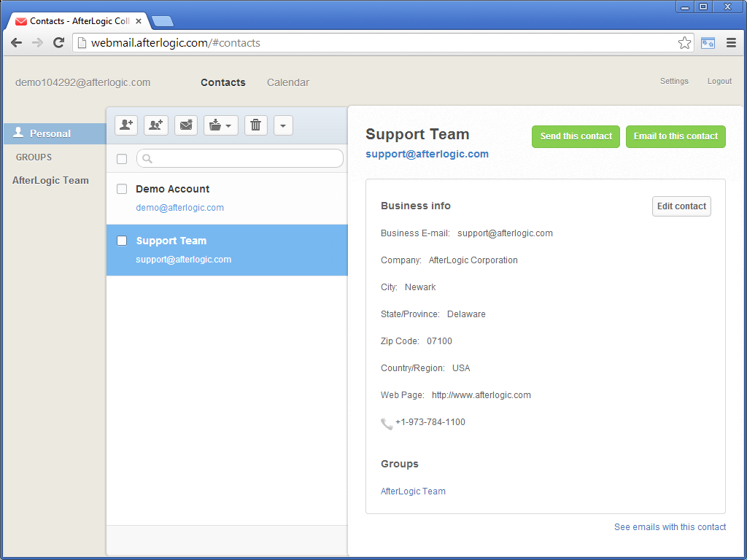
Task: Close the Contacts - AfterLogic browser tab
Action: coord(139,21)
